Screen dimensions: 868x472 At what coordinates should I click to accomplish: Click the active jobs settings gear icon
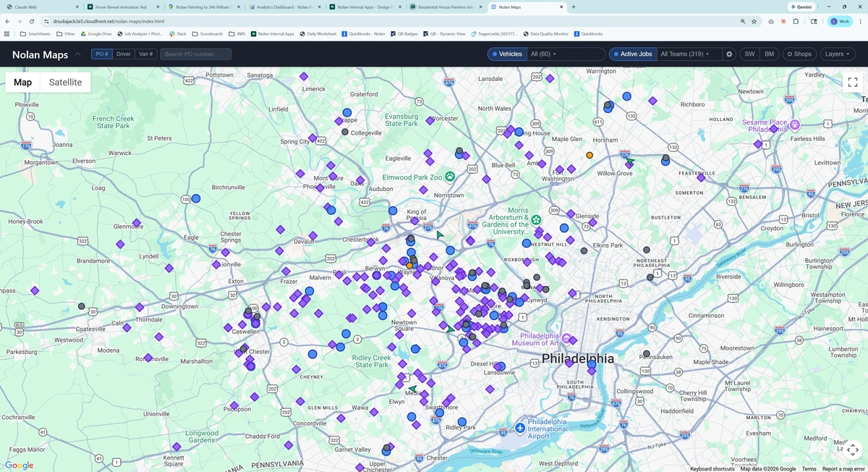[729, 54]
